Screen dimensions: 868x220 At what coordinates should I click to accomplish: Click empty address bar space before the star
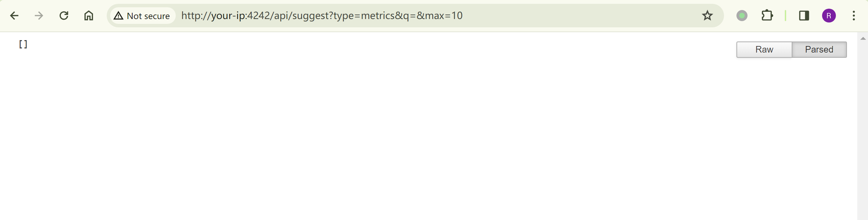coord(587,16)
